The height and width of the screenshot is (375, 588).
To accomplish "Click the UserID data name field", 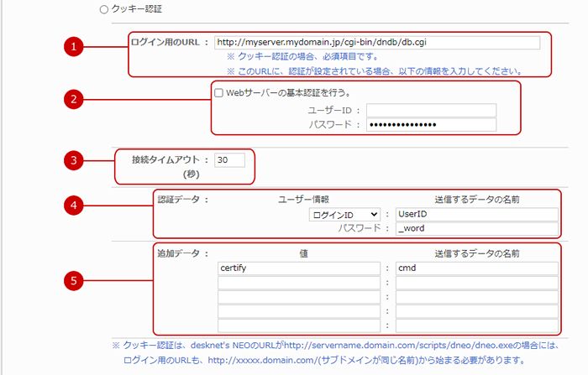I will coord(477,215).
